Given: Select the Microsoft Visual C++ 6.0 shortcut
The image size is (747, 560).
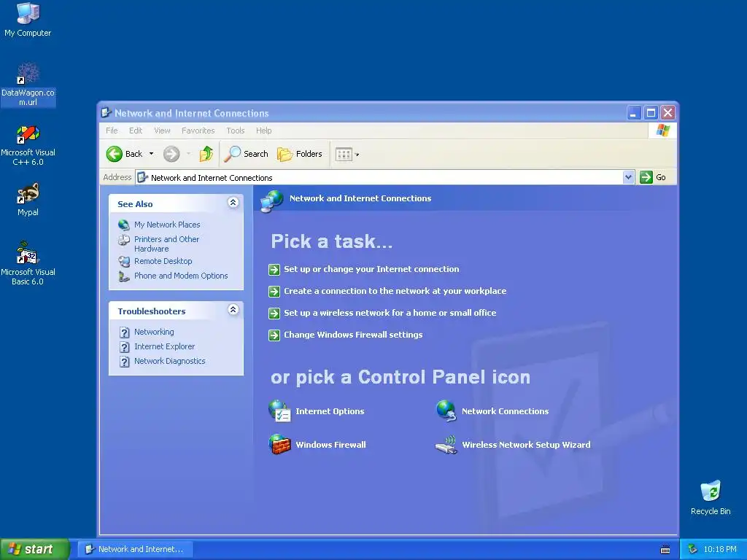Looking at the screenshot, I should click(28, 145).
